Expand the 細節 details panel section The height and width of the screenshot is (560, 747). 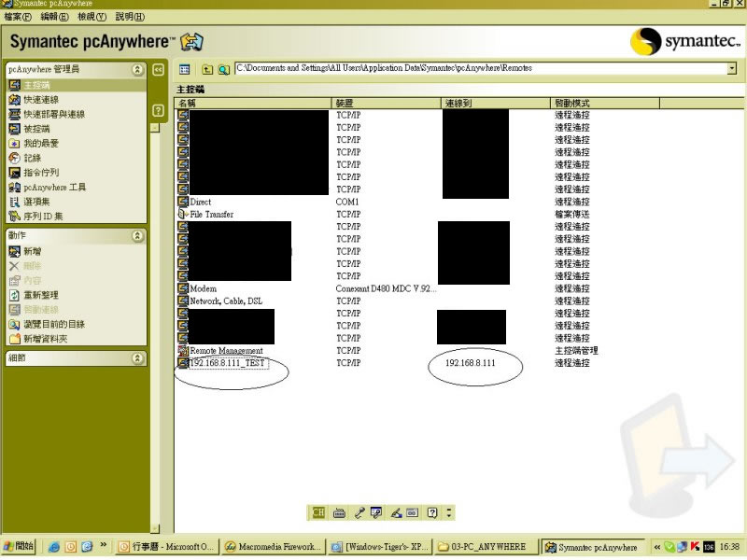tap(137, 358)
